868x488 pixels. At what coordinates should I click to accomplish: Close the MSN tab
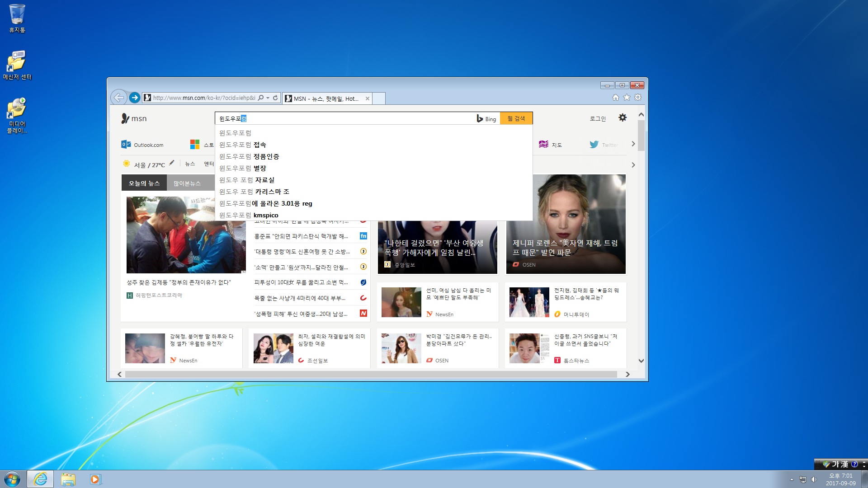click(x=368, y=99)
